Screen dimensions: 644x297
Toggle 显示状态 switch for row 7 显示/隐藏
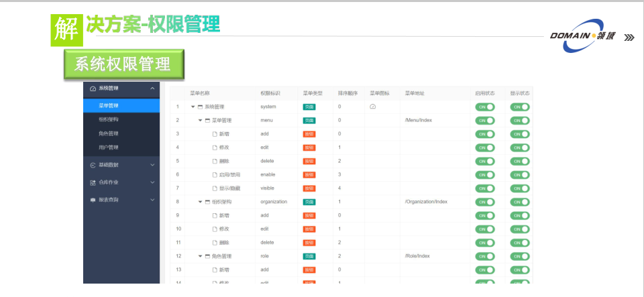point(520,188)
